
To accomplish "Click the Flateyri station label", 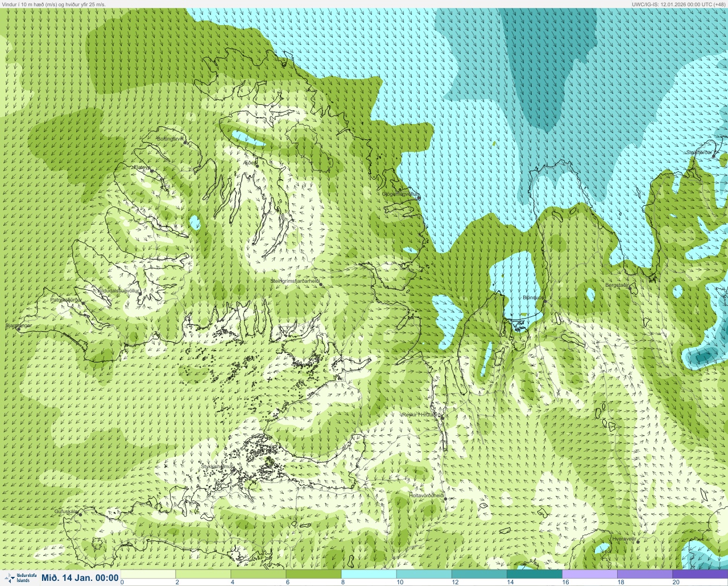I will point(142,168).
